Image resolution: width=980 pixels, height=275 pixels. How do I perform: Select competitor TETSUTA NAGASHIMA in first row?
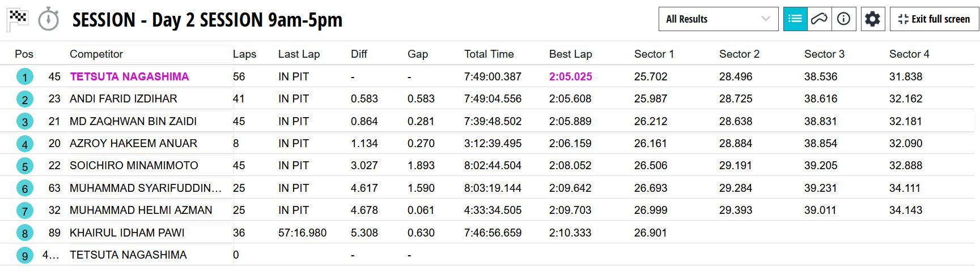(129, 76)
